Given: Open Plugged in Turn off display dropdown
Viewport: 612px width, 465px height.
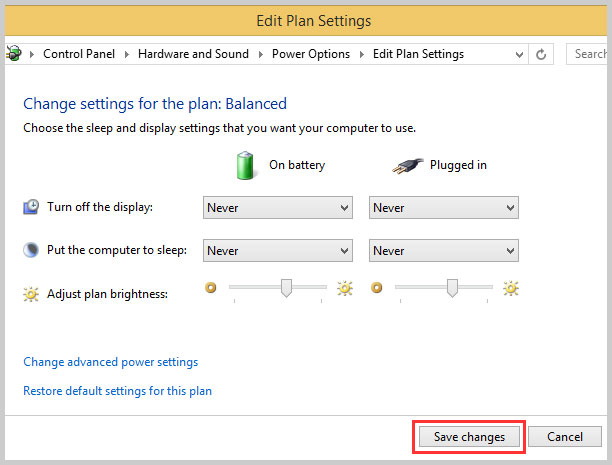Looking at the screenshot, I should 444,207.
